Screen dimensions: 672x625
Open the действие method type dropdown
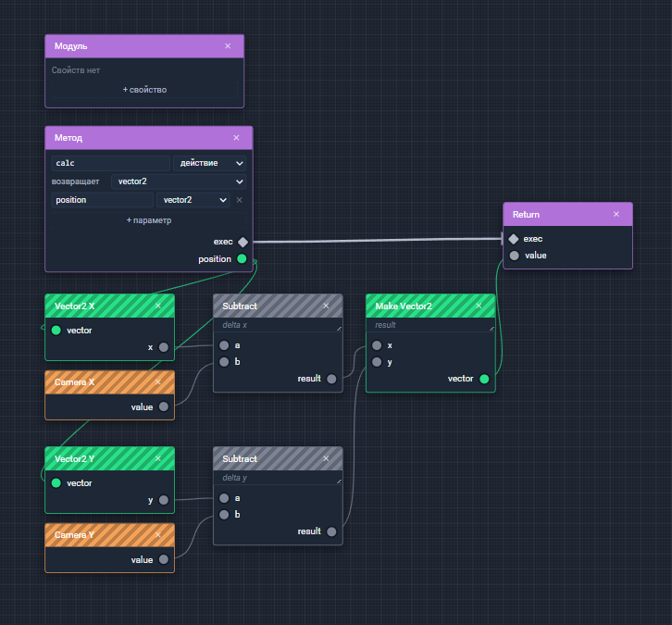(209, 163)
